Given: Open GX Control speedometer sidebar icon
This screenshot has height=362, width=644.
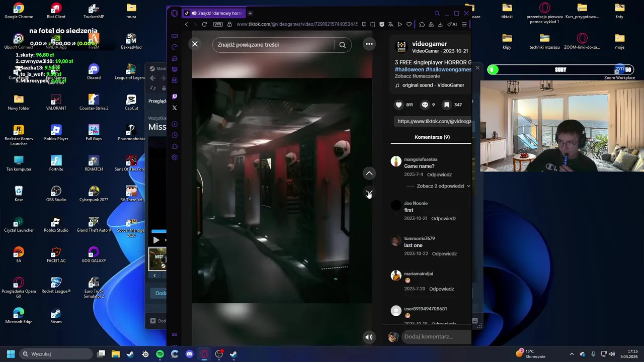Looking at the screenshot, I should (x=175, y=47).
